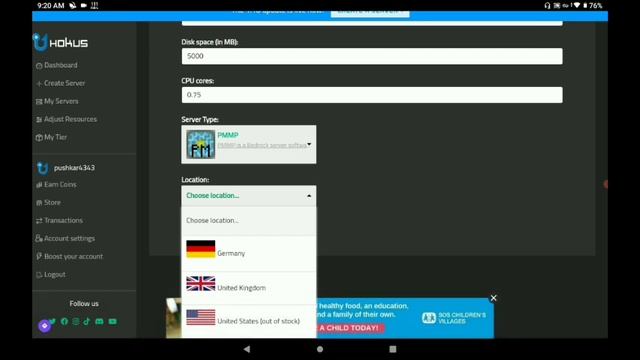The width and height of the screenshot is (640, 360).
Task: Close the SOS Children's Villages ad
Action: click(493, 298)
